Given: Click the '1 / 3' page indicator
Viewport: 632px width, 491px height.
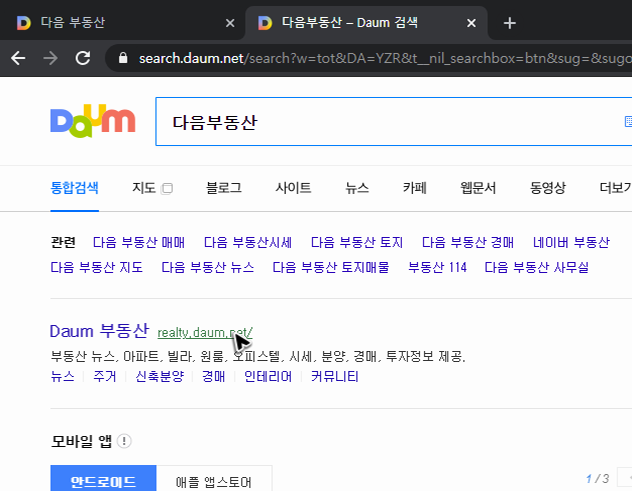Looking at the screenshot, I should pos(597,479).
